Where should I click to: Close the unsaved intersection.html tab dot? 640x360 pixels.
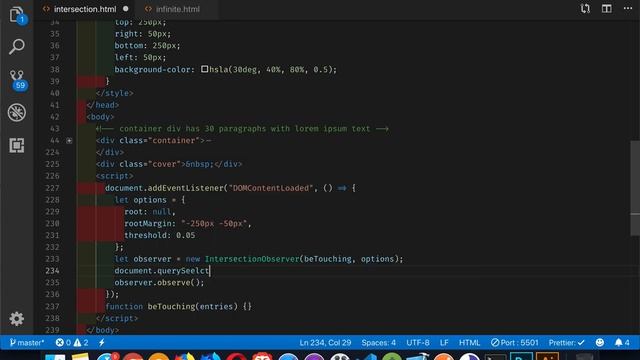coord(126,9)
